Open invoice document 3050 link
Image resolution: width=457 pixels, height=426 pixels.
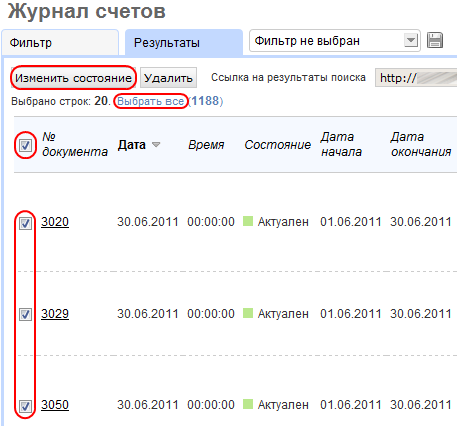tap(55, 405)
